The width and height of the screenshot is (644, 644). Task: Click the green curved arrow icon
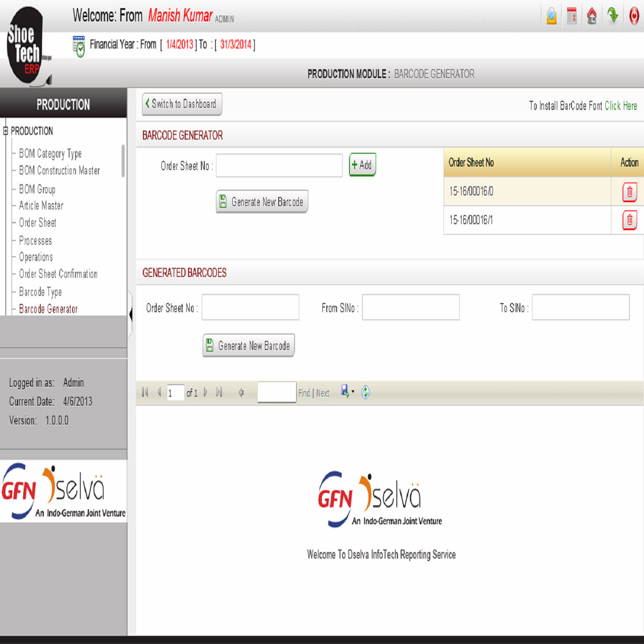[613, 15]
